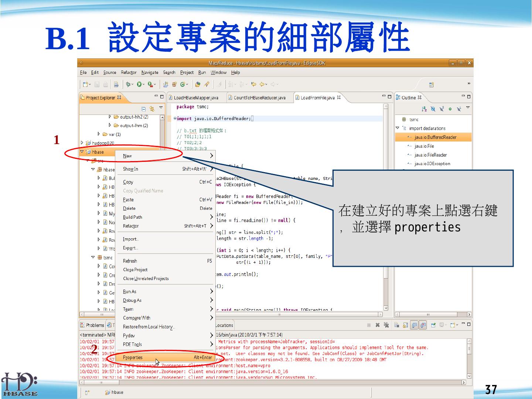Image resolution: width=532 pixels, height=399 pixels.
Task: Expand the Build Path submenu
Action: (166, 217)
